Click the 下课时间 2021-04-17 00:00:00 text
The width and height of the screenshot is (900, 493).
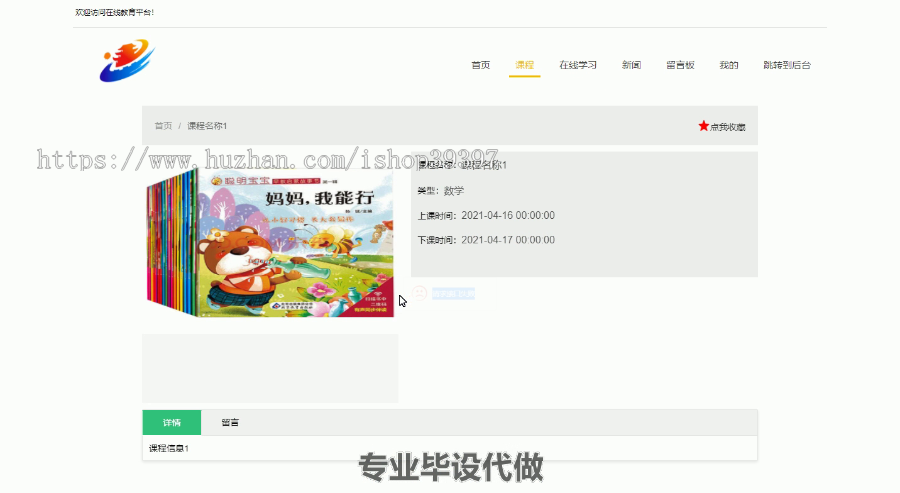(486, 240)
